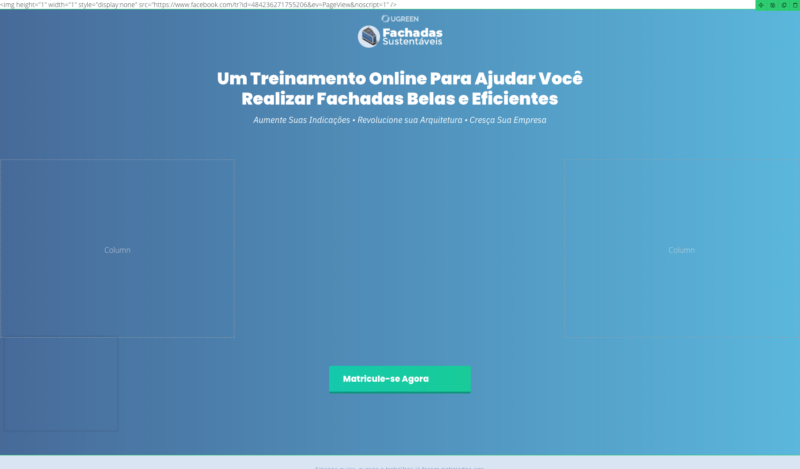Select the right Column placeholder
Screen dimensions: 800x469
click(x=681, y=249)
